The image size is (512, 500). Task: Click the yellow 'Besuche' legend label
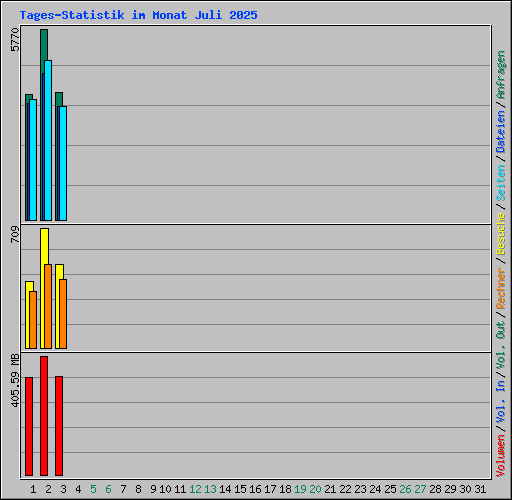click(501, 234)
